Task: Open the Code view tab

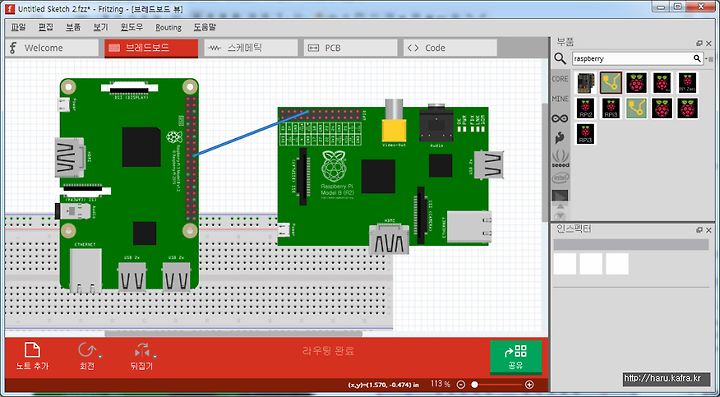Action: (450, 48)
